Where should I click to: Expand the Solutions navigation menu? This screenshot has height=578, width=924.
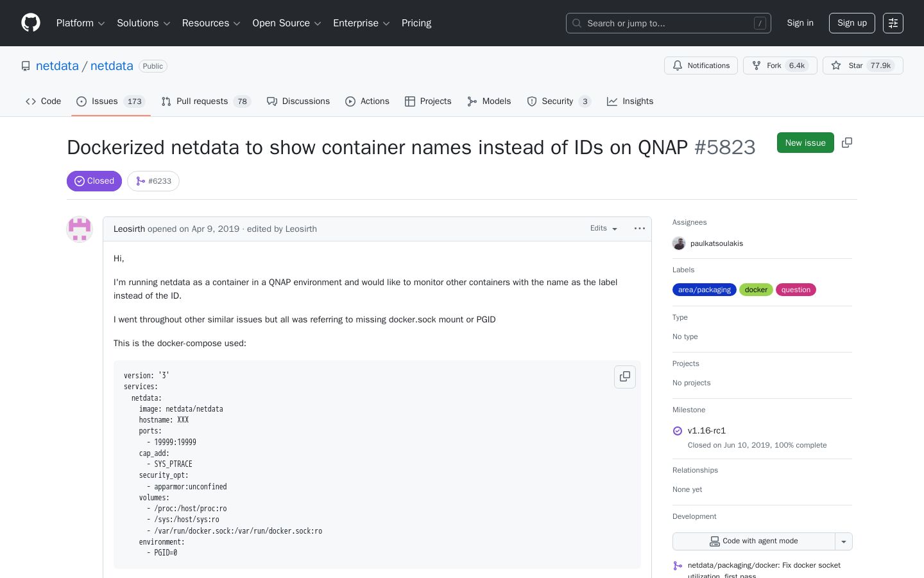[x=144, y=23]
